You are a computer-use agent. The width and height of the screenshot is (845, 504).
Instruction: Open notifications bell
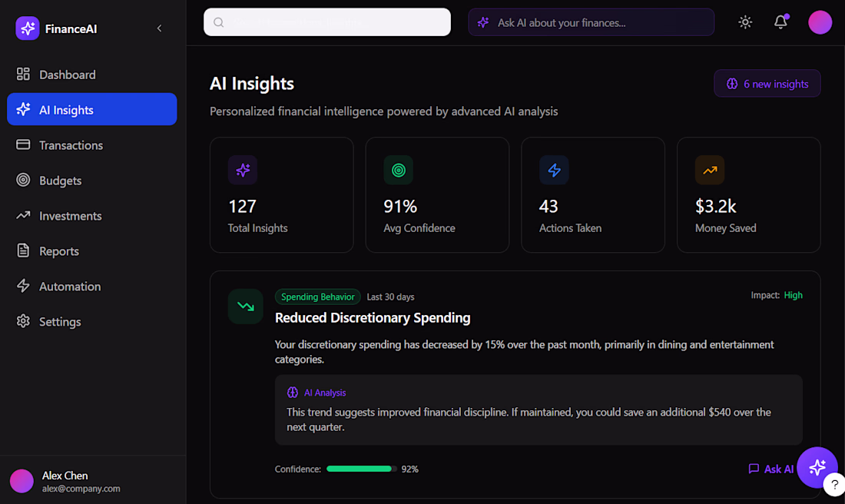(x=781, y=22)
